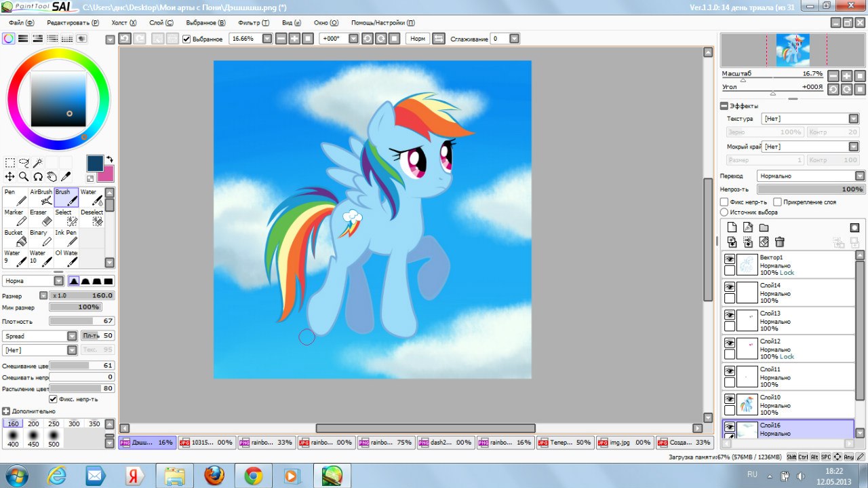Expand the Переход blending mode dropdown

pos(810,176)
